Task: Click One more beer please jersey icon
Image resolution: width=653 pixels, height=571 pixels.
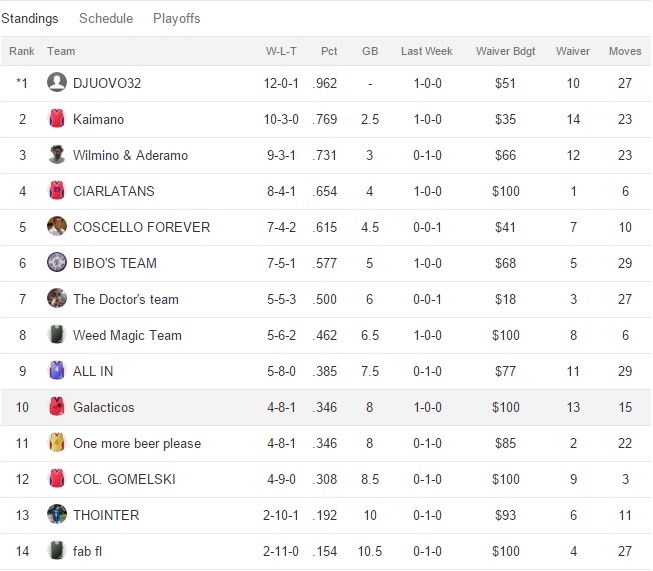Action: point(57,443)
